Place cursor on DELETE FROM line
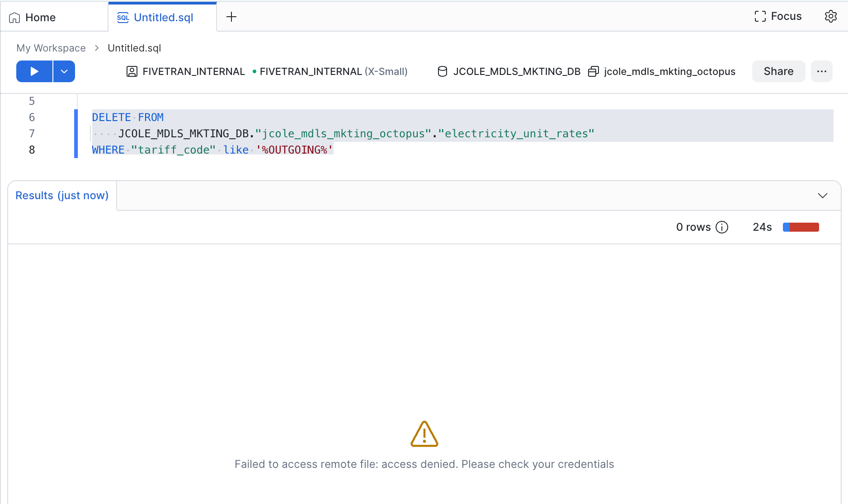 pos(127,117)
